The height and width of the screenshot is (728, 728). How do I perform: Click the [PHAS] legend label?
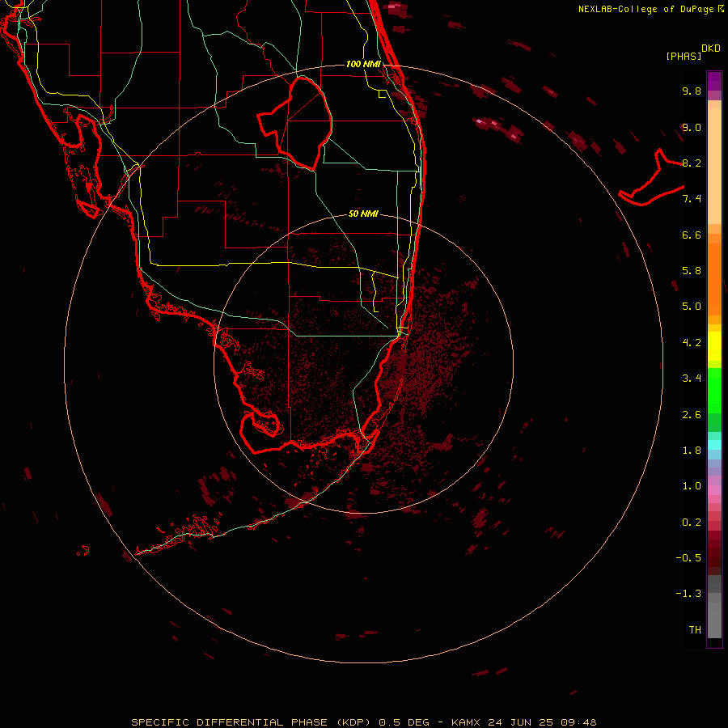684,57
